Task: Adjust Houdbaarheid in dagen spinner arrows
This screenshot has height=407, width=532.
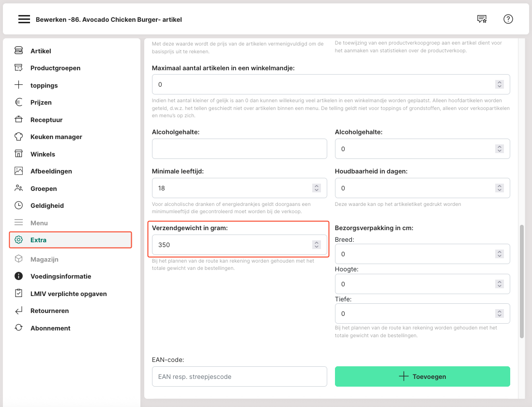Action: click(499, 188)
